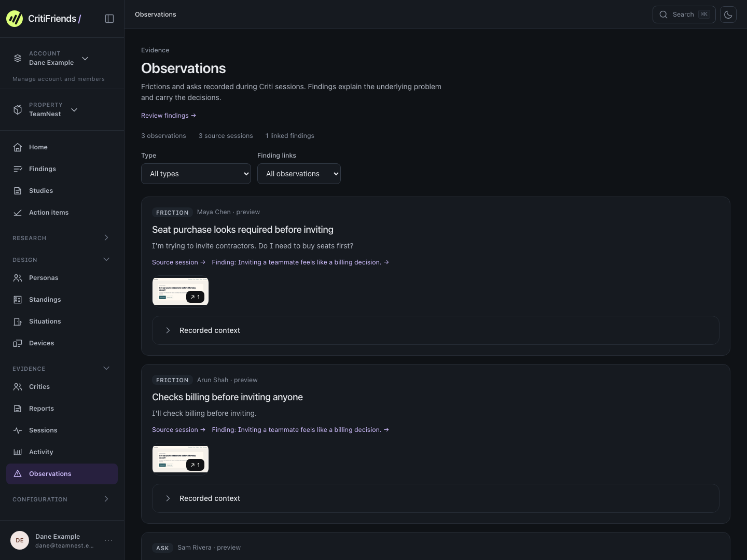Collapse the sidebar with the panel toggle icon
This screenshot has height=560, width=747.
[x=109, y=19]
